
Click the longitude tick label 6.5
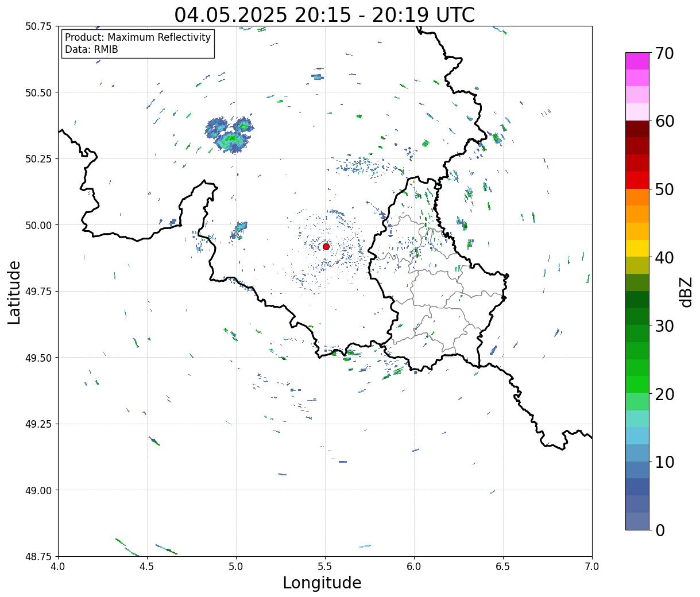503,567
